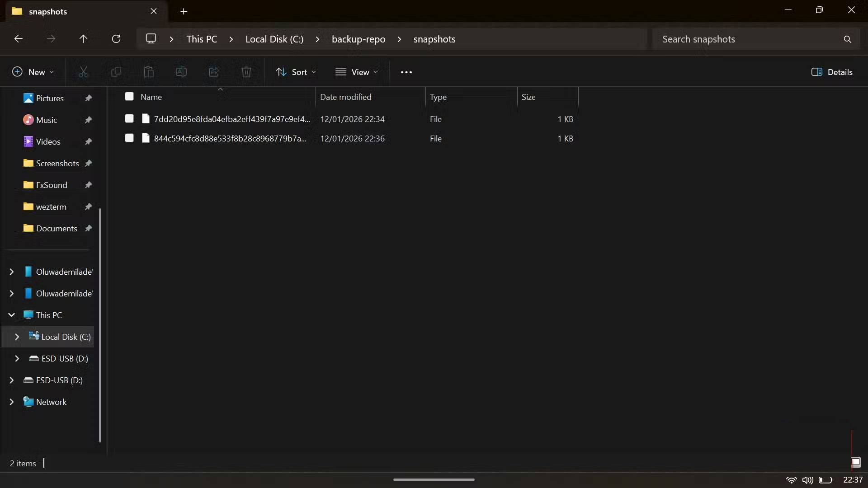This screenshot has width=868, height=488.
Task: Toggle the select-all checkbox beside Name
Action: 129,96
